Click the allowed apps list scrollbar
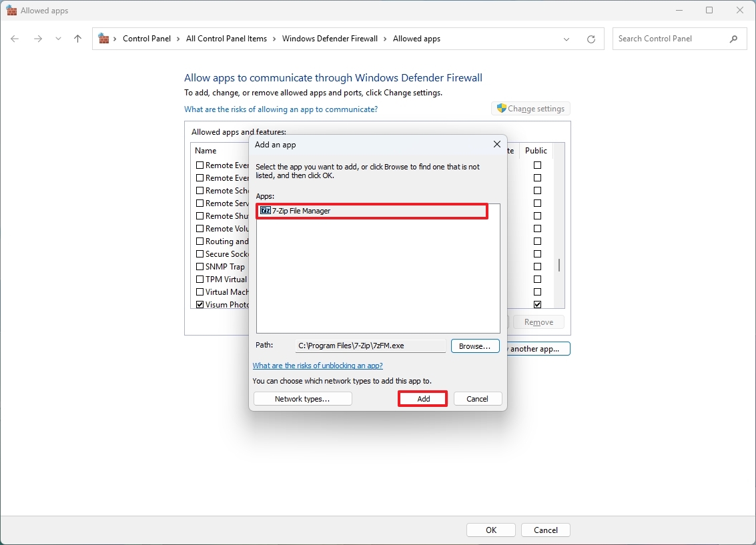 [559, 265]
